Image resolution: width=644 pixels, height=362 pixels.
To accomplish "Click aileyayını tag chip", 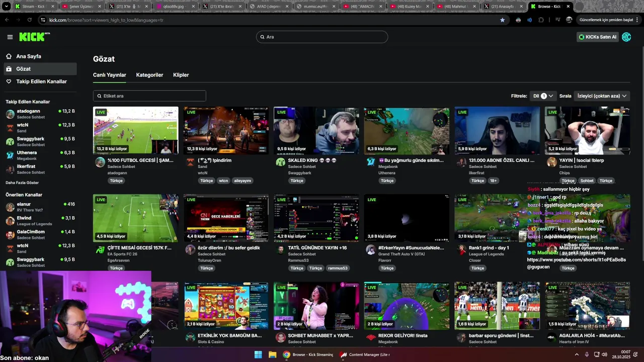I will [x=243, y=180].
